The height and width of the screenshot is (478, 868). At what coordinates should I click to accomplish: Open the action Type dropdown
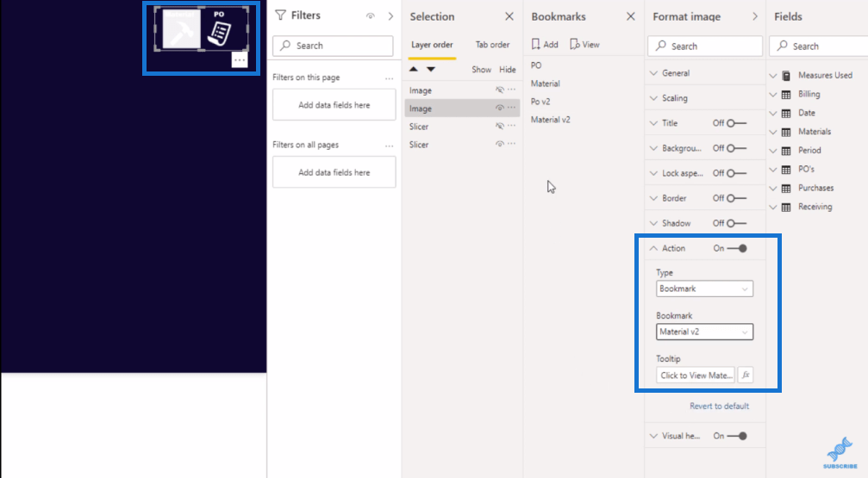click(x=705, y=289)
